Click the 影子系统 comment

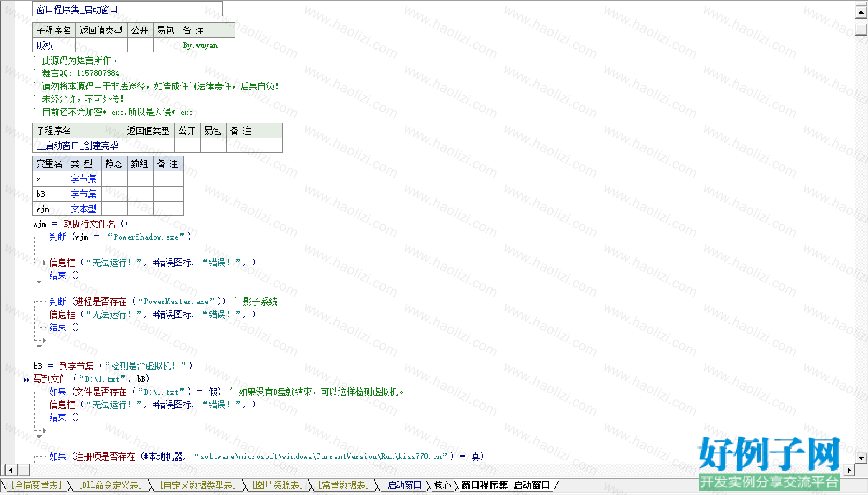click(260, 301)
